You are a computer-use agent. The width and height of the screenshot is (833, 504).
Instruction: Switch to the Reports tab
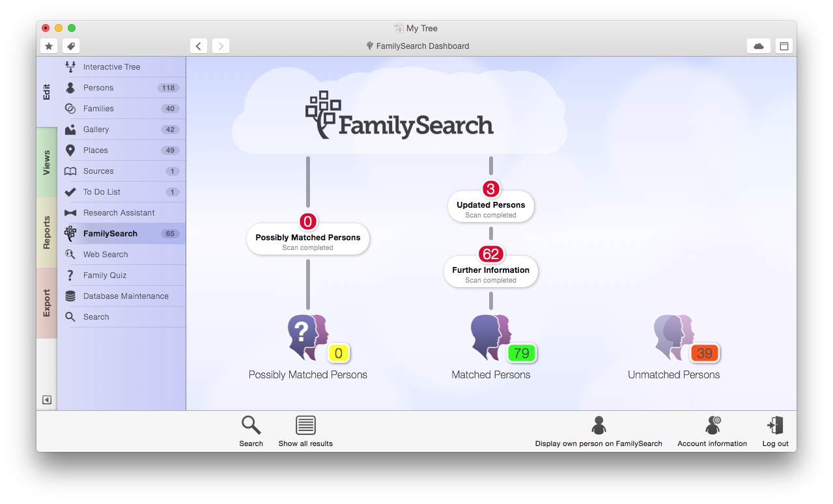[47, 233]
